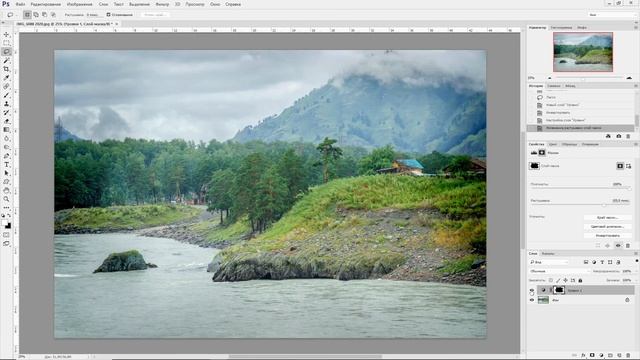The height and width of the screenshot is (360, 640).
Task: Select the History Brush tool
Action: (x=7, y=112)
